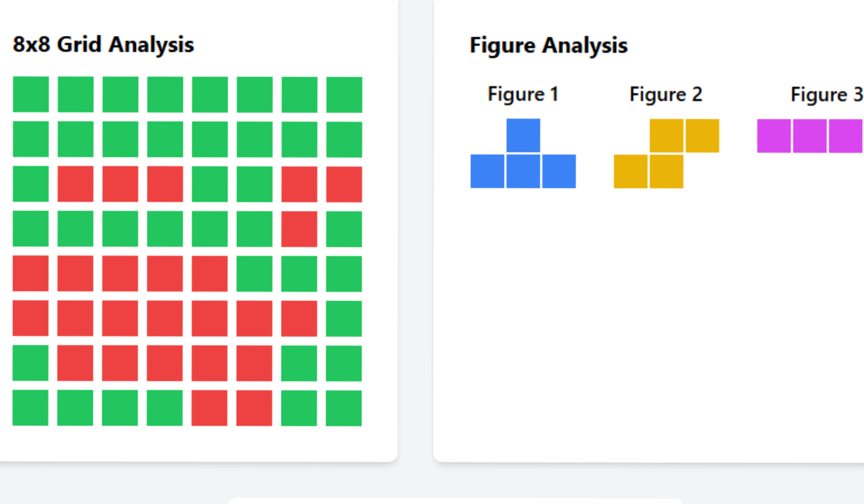The width and height of the screenshot is (864, 504).
Task: Click the top block of blue Figure 1
Action: pos(523,135)
